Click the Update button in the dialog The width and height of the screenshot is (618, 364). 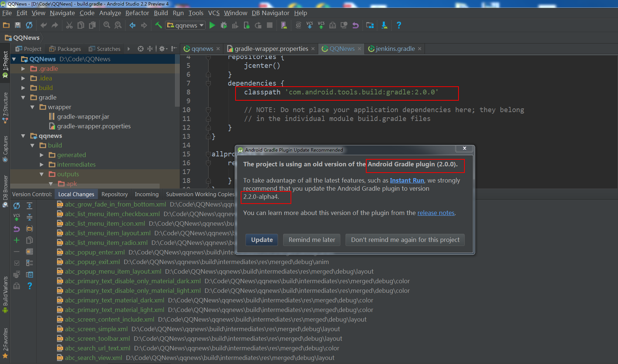pyautogui.click(x=262, y=240)
